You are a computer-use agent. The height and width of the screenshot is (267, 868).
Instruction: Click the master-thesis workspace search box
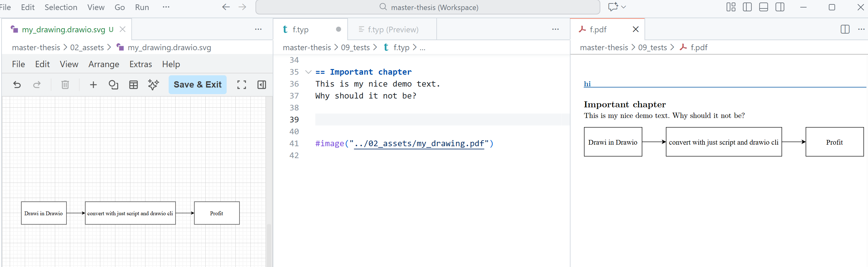click(428, 7)
